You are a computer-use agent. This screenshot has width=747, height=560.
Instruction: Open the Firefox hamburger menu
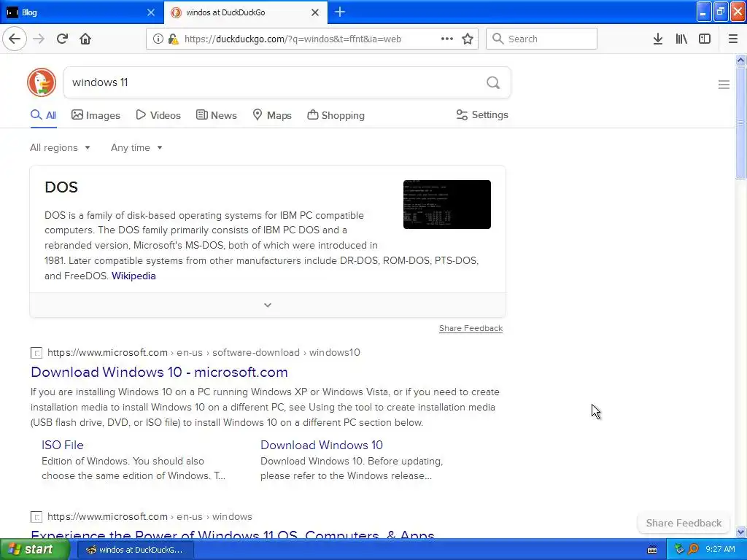point(733,39)
